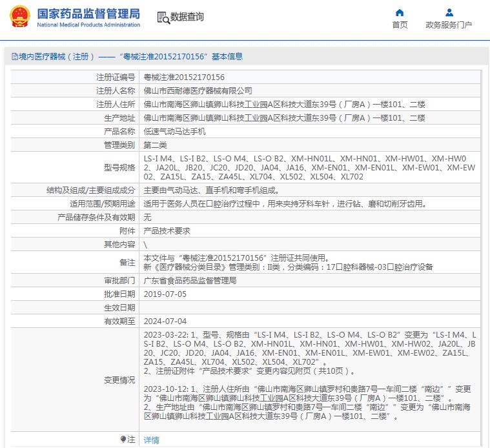Click approval department 广东省食品药品监督管理局

tap(190, 281)
